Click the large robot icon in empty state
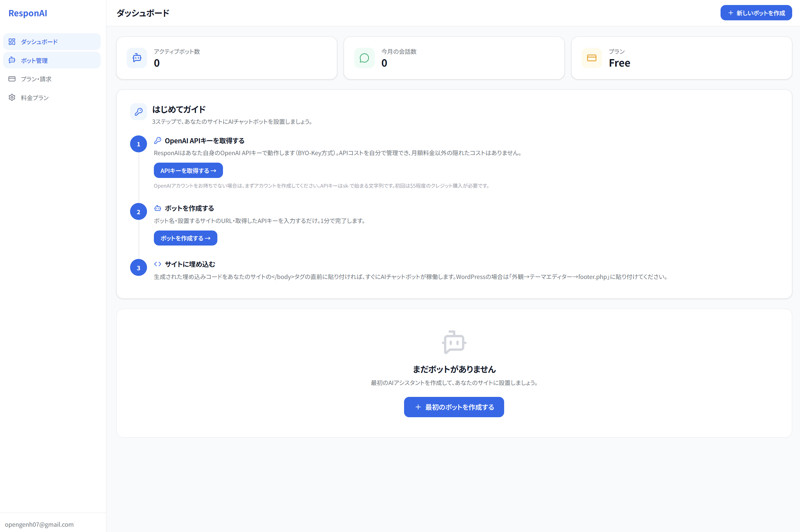The image size is (800, 532). click(x=454, y=342)
